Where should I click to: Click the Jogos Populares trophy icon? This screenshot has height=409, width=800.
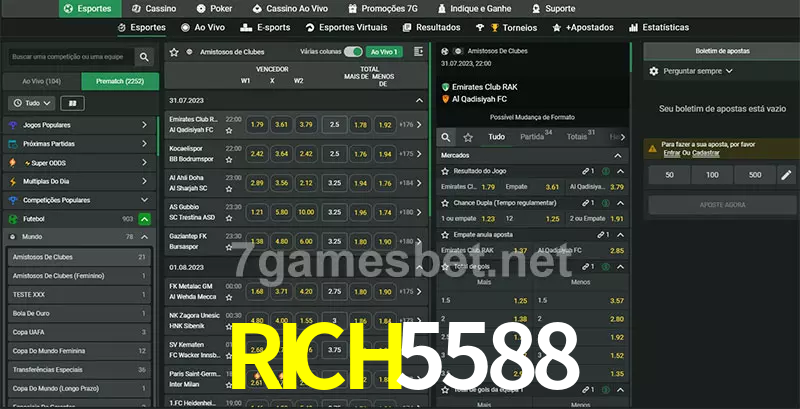(13, 125)
